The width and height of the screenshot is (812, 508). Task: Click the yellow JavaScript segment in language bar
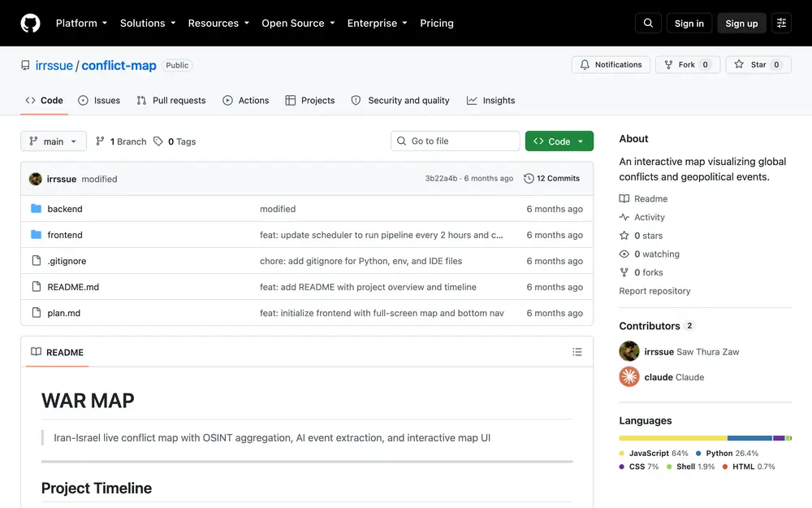[x=672, y=438]
